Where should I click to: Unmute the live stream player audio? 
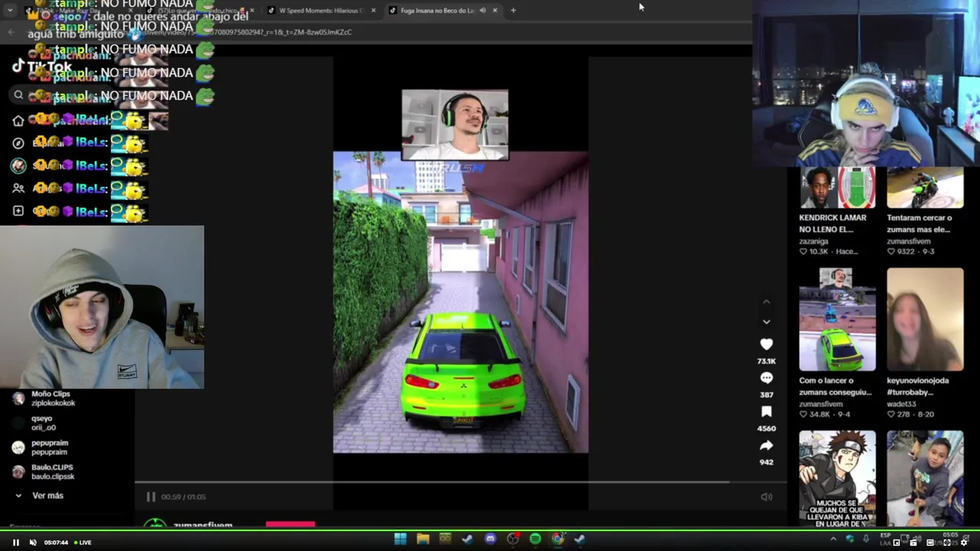[x=33, y=543]
